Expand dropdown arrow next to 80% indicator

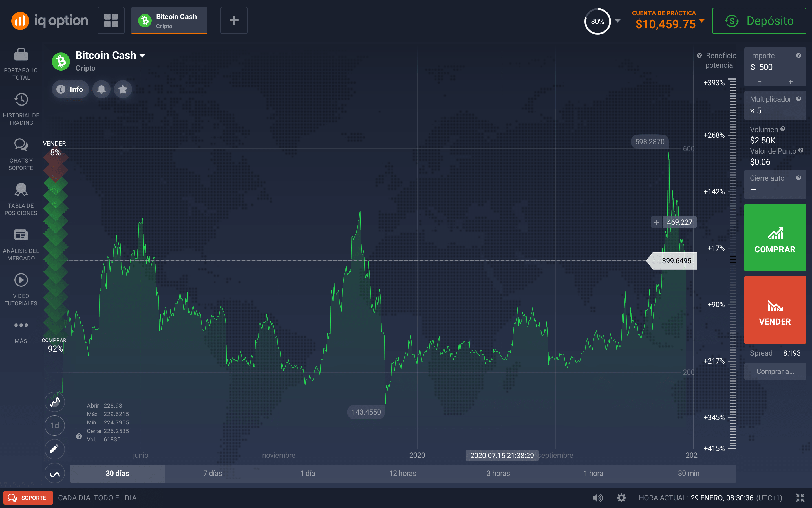tap(618, 21)
